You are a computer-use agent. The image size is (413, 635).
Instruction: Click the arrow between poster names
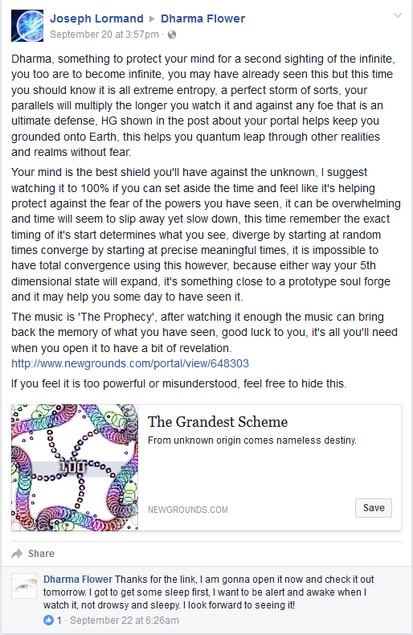click(152, 19)
